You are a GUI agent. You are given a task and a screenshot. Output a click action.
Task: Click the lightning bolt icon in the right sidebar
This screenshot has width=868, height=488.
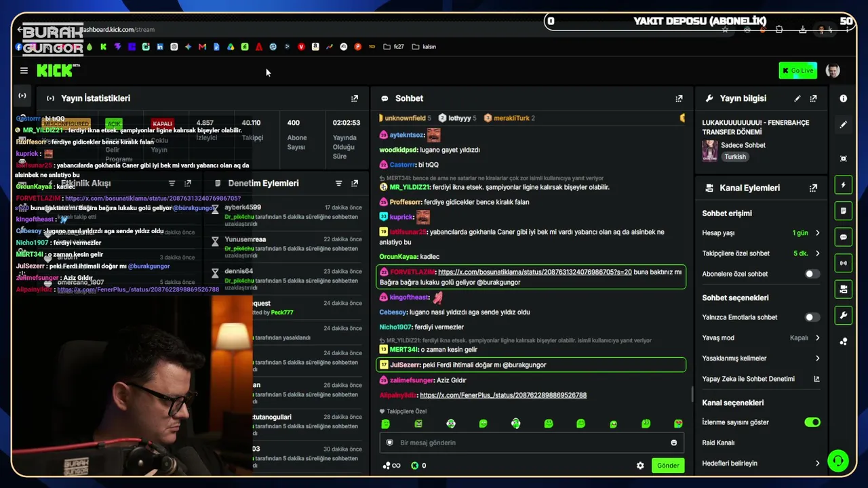(x=844, y=185)
